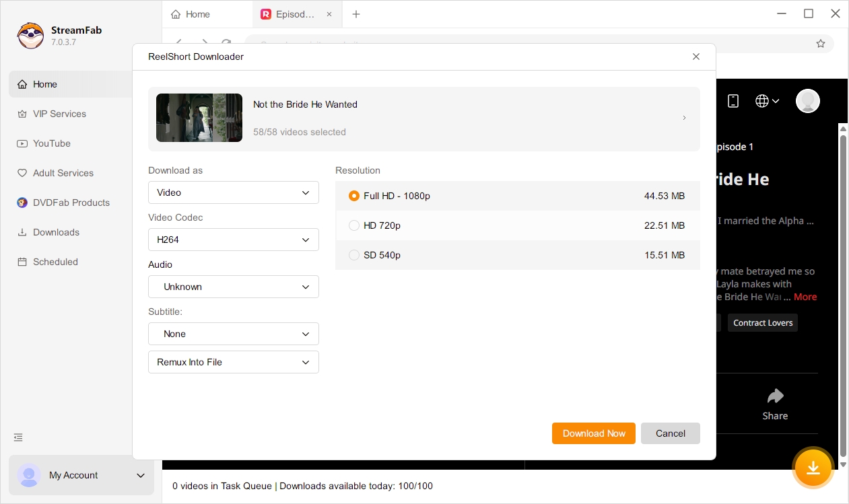Open the globe language selector icon
This screenshot has width=849, height=504.
click(767, 101)
